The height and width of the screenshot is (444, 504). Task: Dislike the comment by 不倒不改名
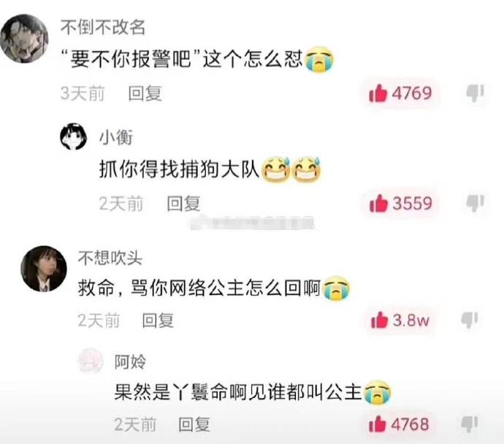[x=475, y=93]
